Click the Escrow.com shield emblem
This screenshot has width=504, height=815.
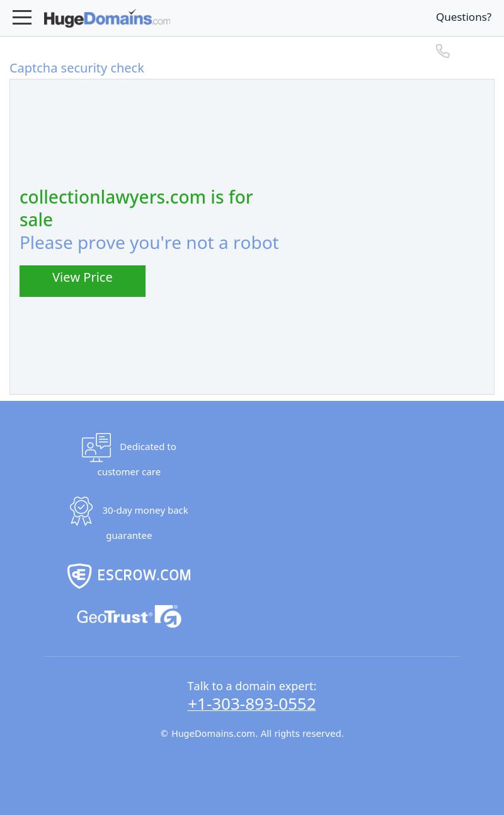79,576
